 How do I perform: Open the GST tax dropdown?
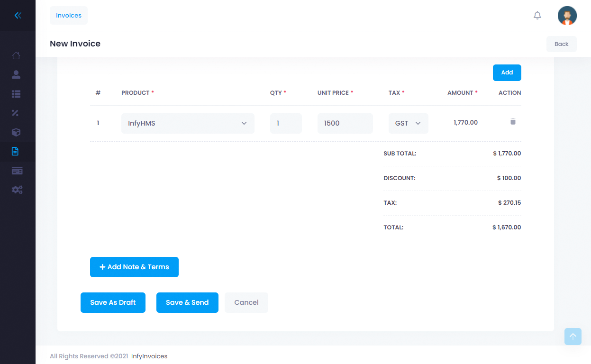(408, 123)
